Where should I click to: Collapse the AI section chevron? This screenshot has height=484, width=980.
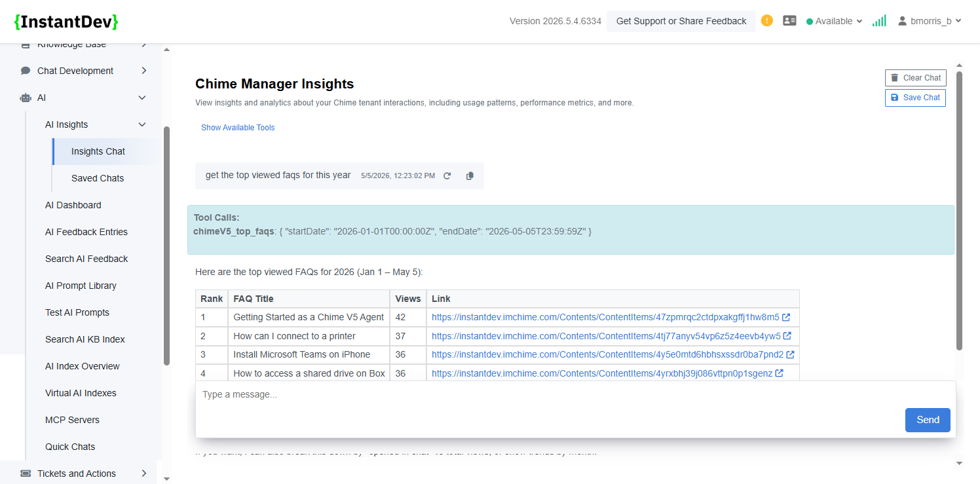click(142, 98)
